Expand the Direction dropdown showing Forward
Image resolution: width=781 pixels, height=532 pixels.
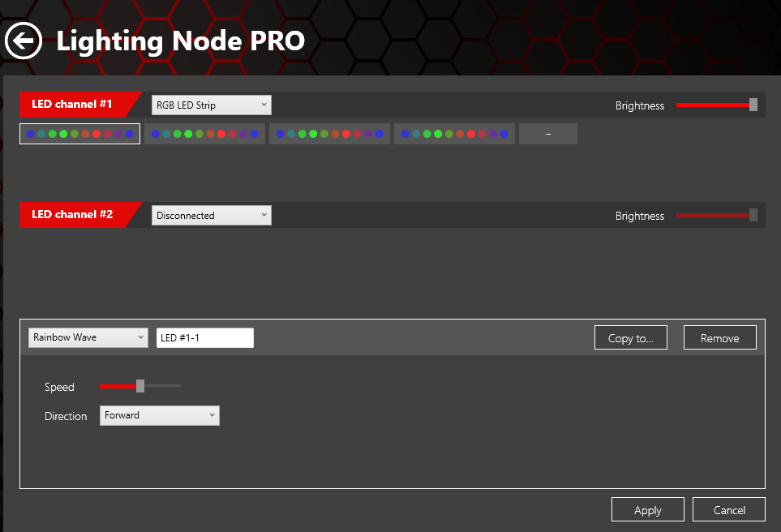pyautogui.click(x=159, y=415)
